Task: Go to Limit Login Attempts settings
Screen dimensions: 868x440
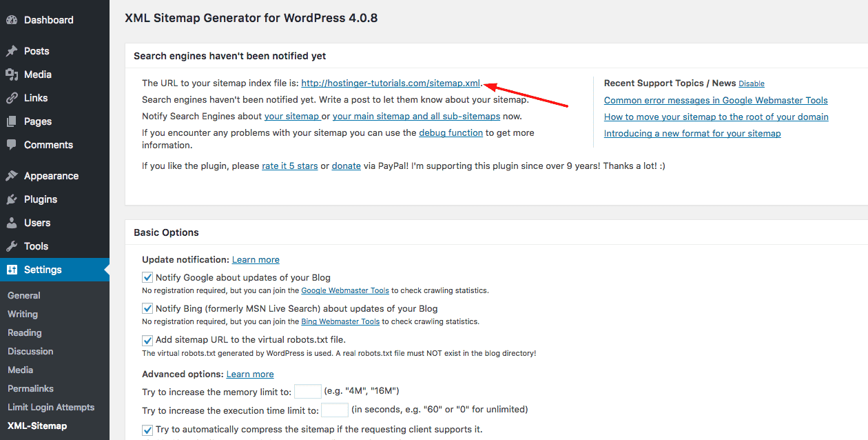Action: (51, 407)
